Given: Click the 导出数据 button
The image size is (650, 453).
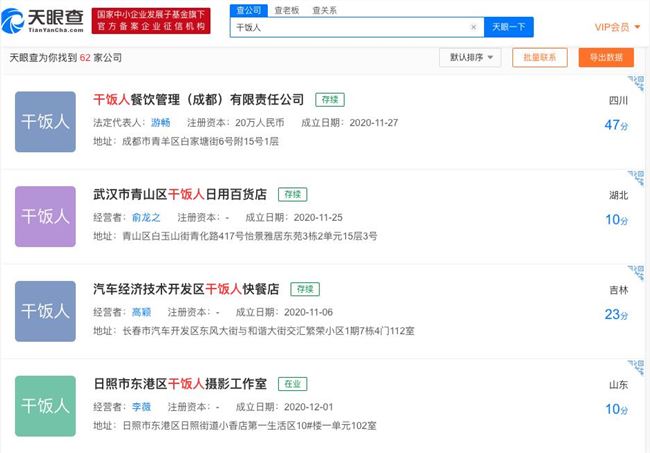Looking at the screenshot, I should tap(606, 57).
